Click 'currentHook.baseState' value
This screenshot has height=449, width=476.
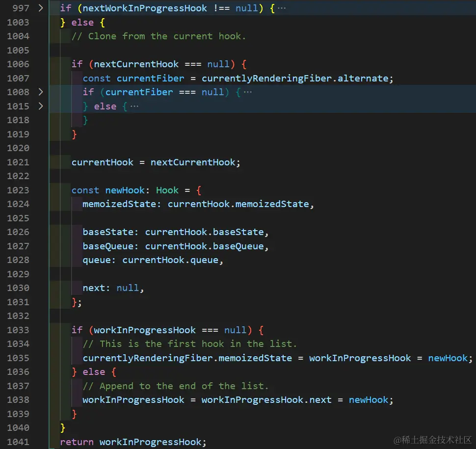click(205, 232)
